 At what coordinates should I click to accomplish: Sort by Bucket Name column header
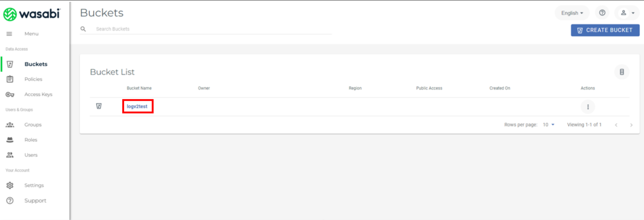coord(139,88)
